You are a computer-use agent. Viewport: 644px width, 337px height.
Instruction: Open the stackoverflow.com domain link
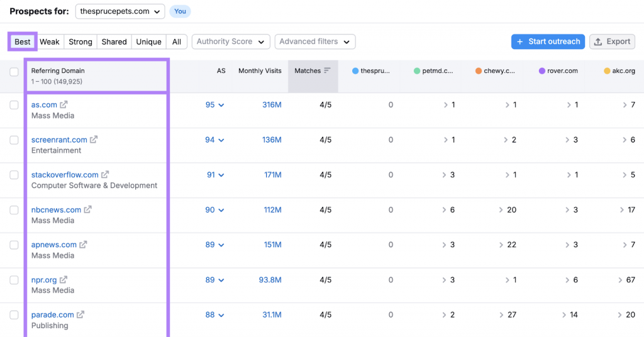(65, 174)
